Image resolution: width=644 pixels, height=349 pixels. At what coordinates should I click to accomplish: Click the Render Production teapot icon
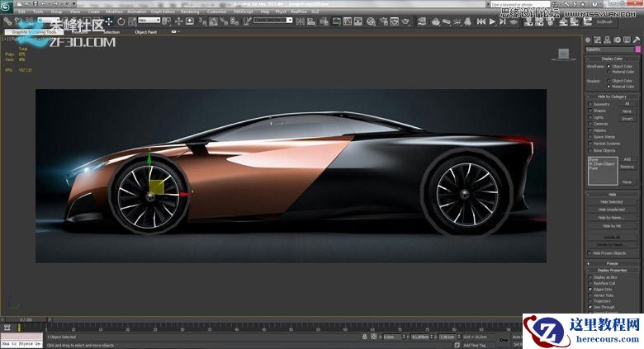pos(405,21)
